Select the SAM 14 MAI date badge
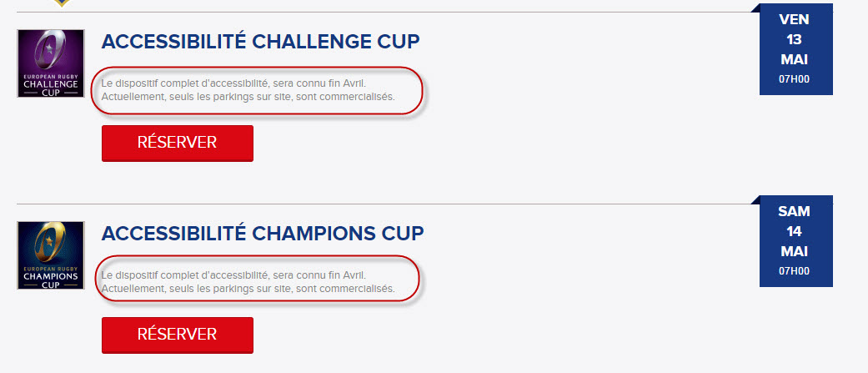The image size is (868, 373). [x=795, y=242]
